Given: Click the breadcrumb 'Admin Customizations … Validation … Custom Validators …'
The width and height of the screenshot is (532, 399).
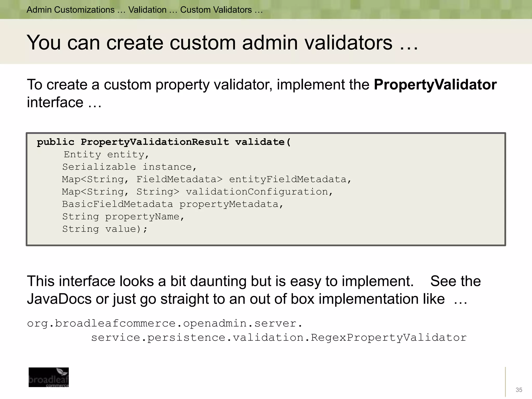Looking at the screenshot, I should [x=145, y=10].
